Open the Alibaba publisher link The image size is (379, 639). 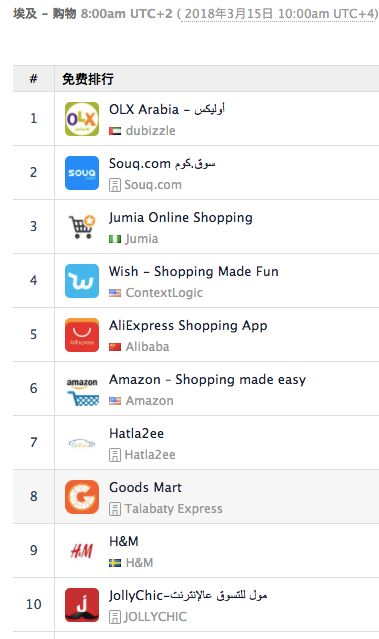coord(147,347)
